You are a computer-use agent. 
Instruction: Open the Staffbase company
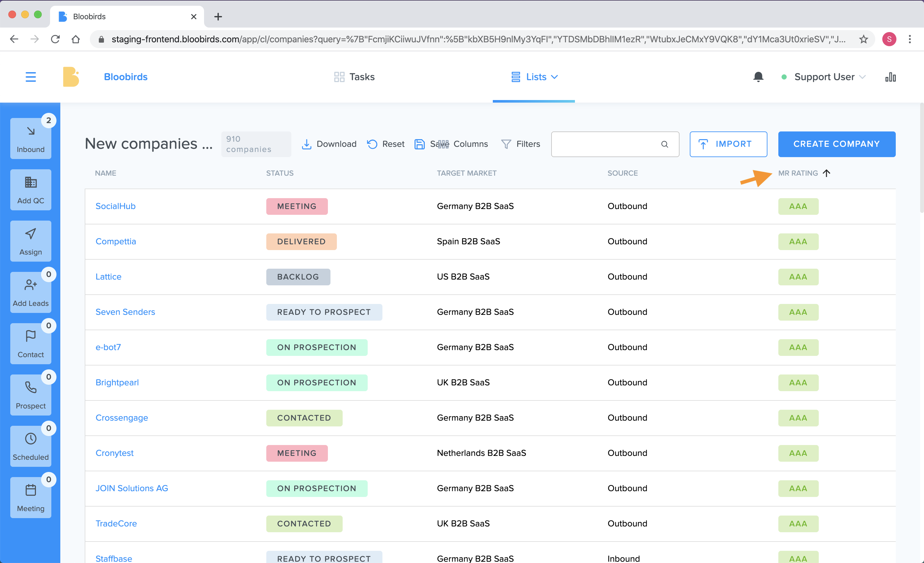click(114, 558)
